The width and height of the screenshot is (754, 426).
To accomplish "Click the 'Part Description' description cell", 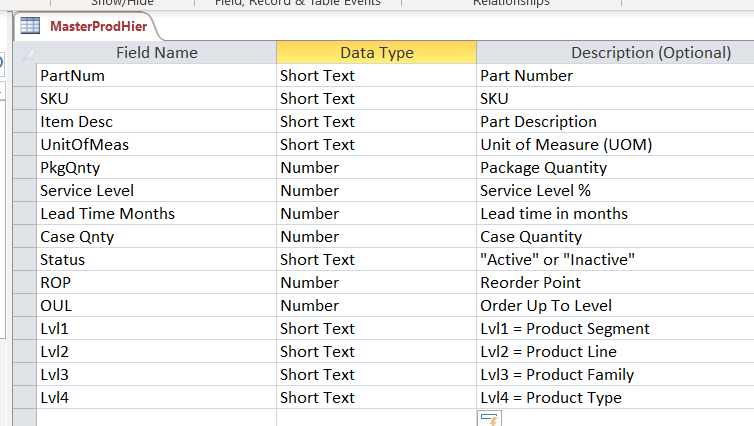I will pyautogui.click(x=616, y=122).
